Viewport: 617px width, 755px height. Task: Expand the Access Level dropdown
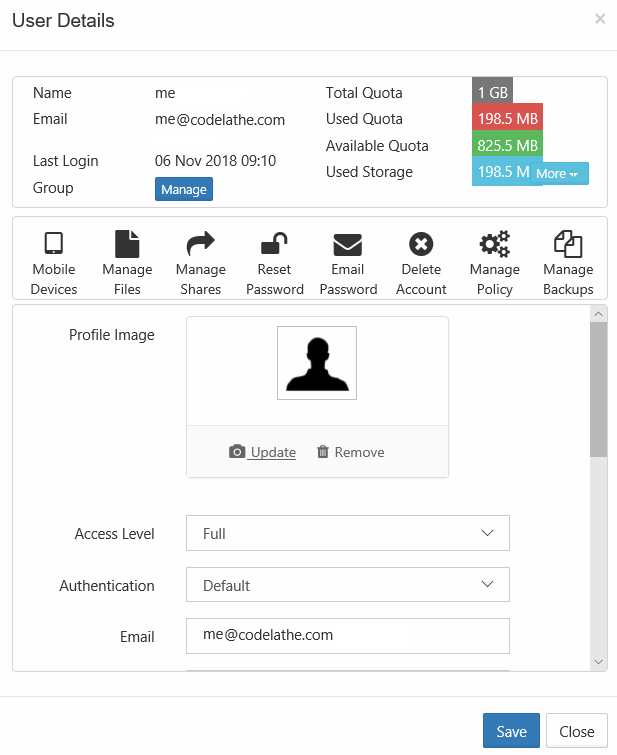click(x=347, y=534)
